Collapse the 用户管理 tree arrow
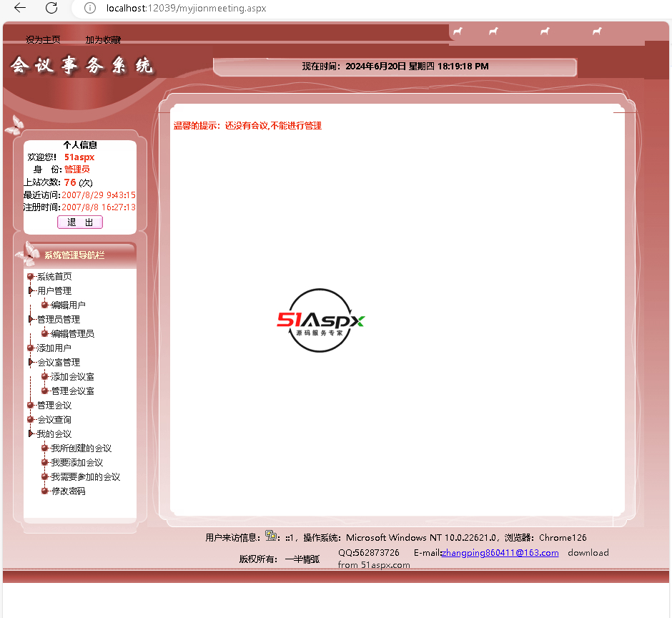The height and width of the screenshot is (618, 672). (x=31, y=291)
